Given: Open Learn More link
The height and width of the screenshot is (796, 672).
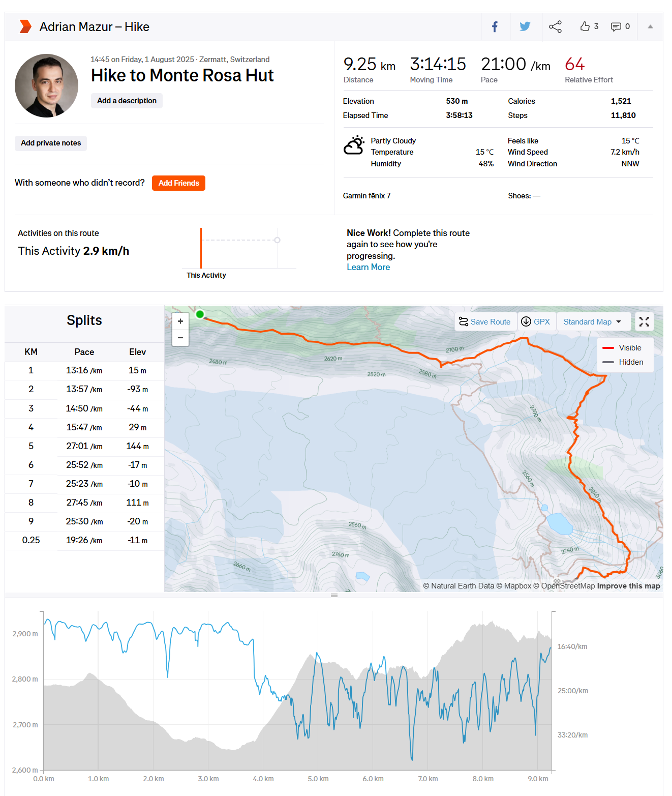Looking at the screenshot, I should 368,268.
